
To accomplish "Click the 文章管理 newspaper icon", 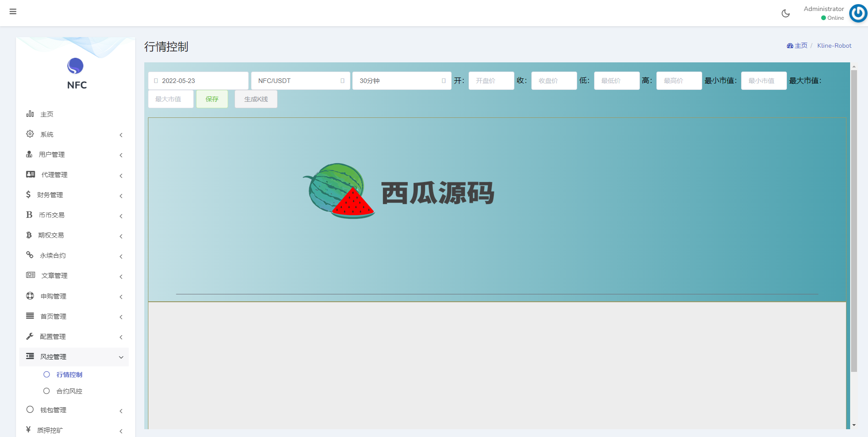I will [31, 275].
